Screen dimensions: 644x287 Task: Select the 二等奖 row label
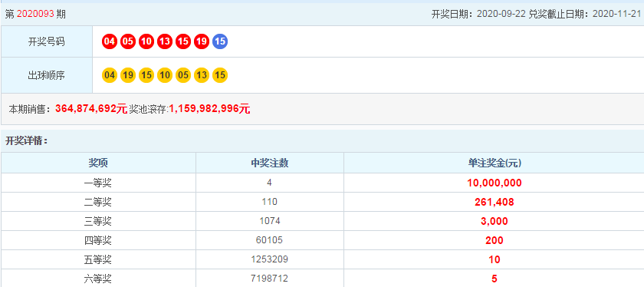point(98,202)
